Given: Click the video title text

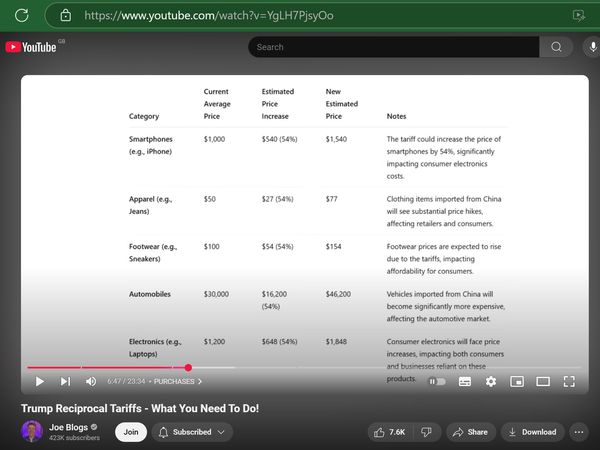Looking at the screenshot, I should tap(140, 408).
